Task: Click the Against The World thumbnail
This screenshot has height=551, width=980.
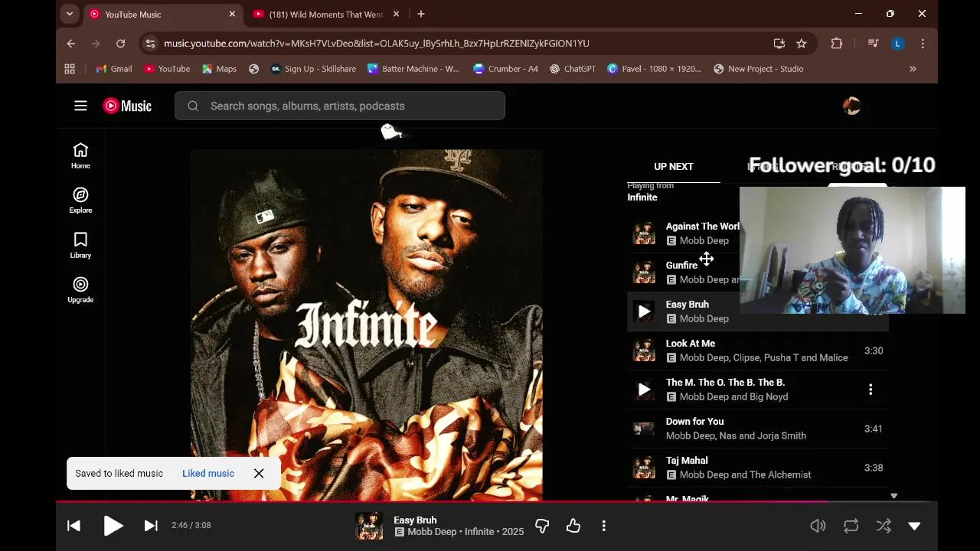Action: (x=644, y=233)
